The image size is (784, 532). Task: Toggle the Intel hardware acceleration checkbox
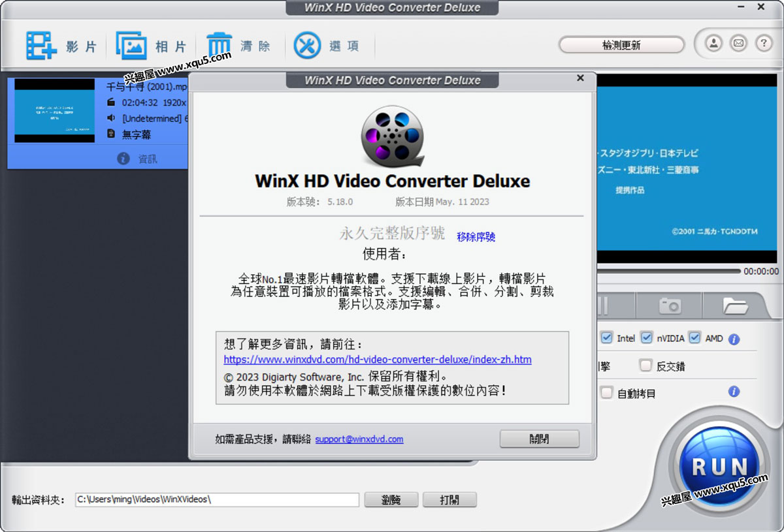607,338
